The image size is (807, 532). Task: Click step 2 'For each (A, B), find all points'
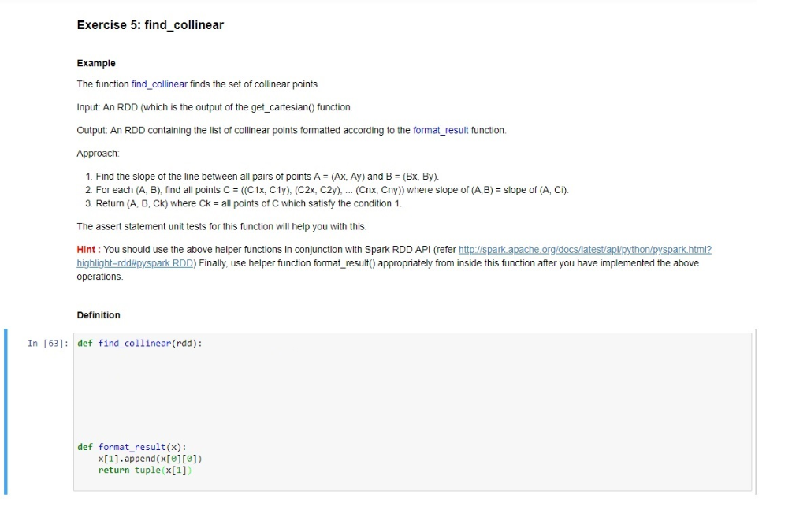(x=332, y=190)
